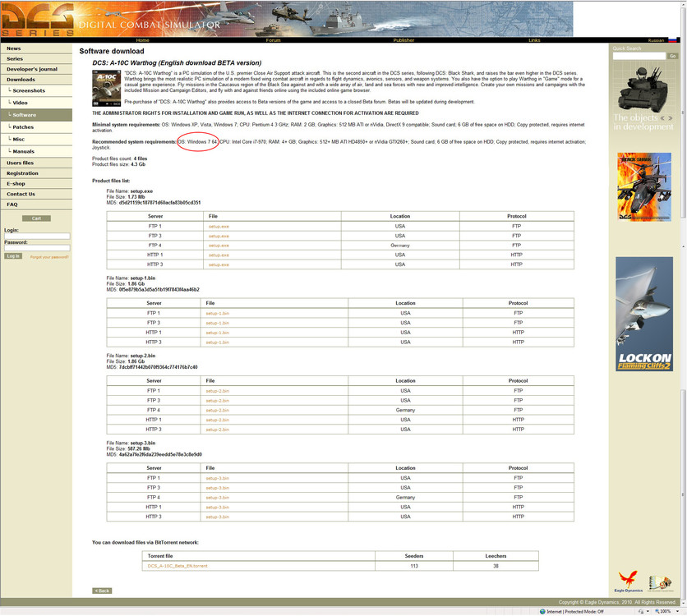Click the security padlock icon in status bar
The height and width of the screenshot is (616, 687).
pos(642,612)
